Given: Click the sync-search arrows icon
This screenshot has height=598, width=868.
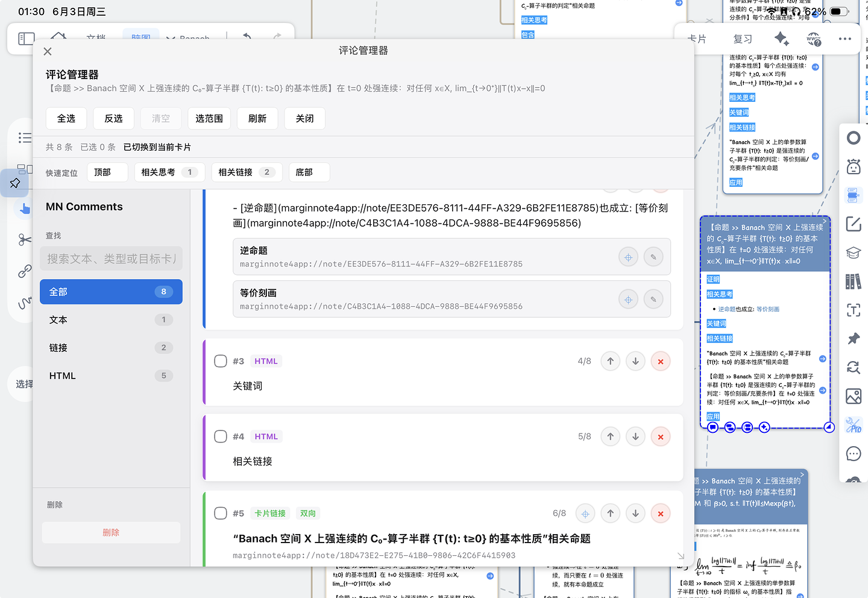Looking at the screenshot, I should [x=854, y=367].
